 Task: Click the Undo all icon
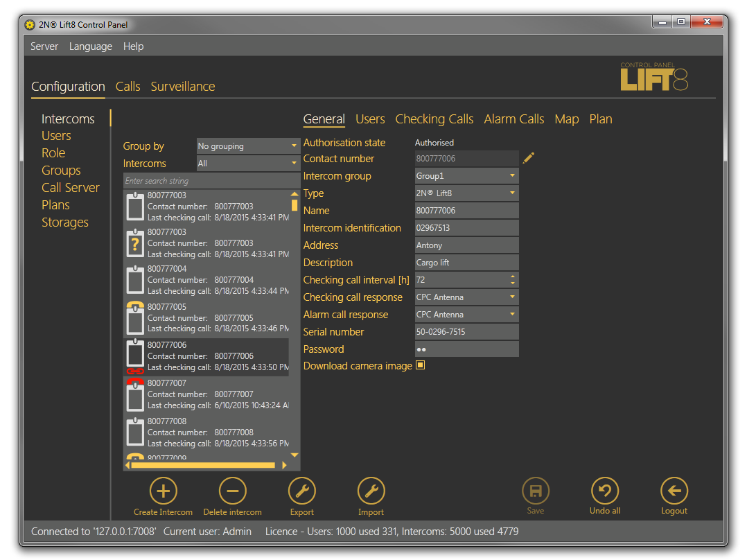click(604, 491)
